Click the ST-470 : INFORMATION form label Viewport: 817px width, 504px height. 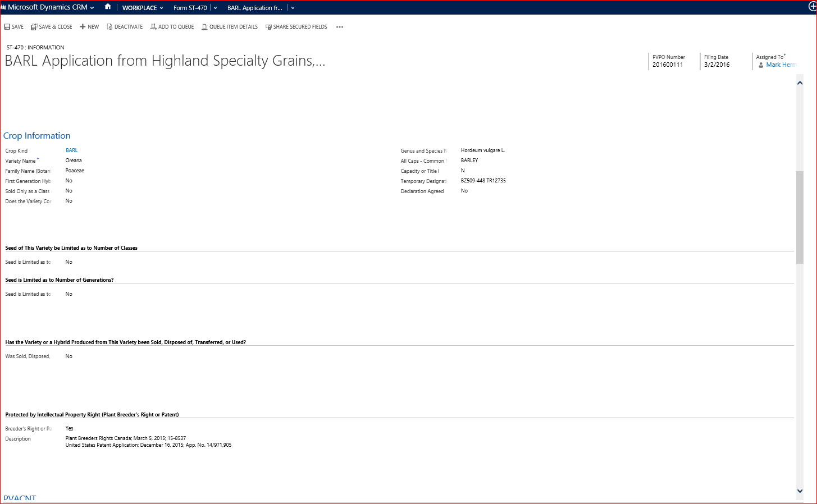click(x=35, y=48)
